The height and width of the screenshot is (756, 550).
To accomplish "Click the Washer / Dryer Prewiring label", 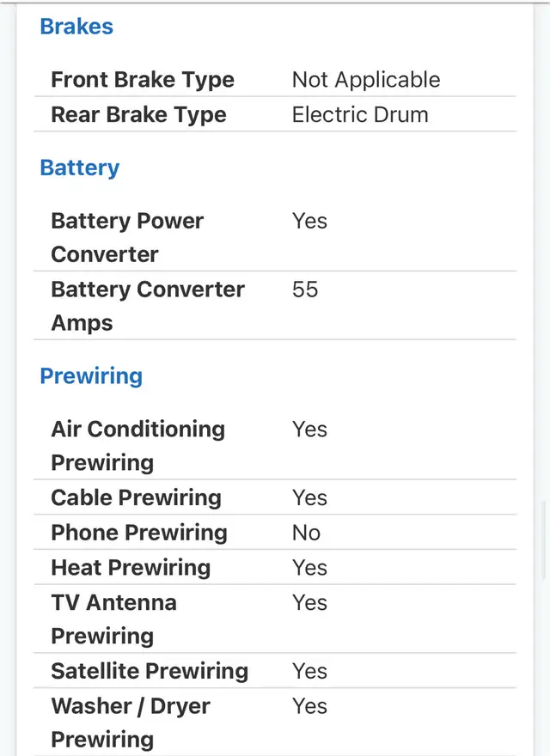I will pyautogui.click(x=131, y=722).
